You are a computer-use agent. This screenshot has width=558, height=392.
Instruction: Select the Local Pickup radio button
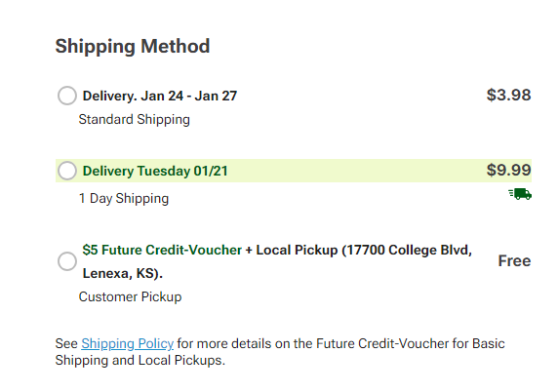tap(67, 261)
